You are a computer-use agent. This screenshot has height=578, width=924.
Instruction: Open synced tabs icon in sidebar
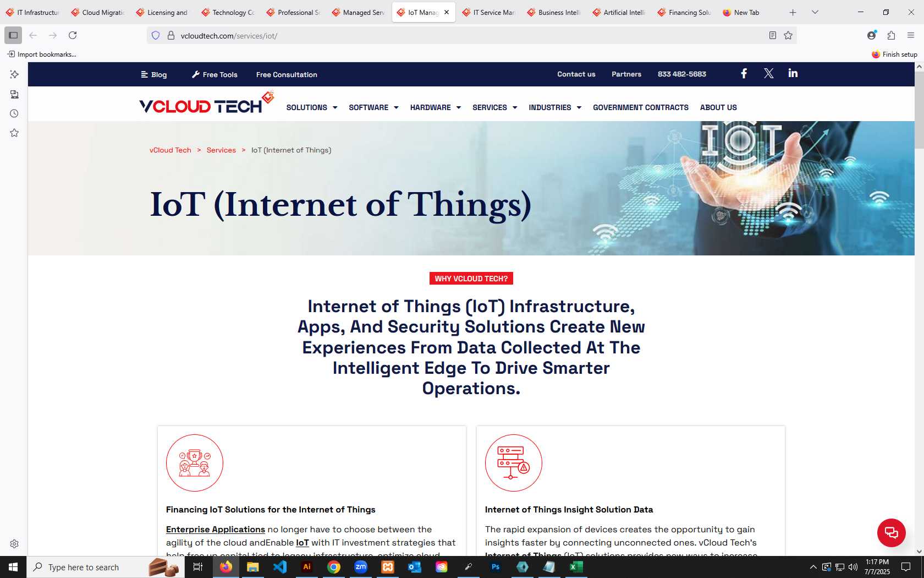(14, 94)
